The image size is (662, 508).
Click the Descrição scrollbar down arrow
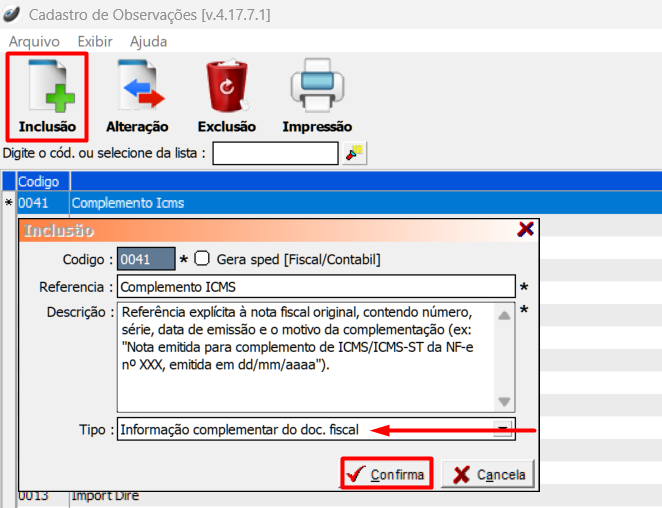[x=505, y=402]
